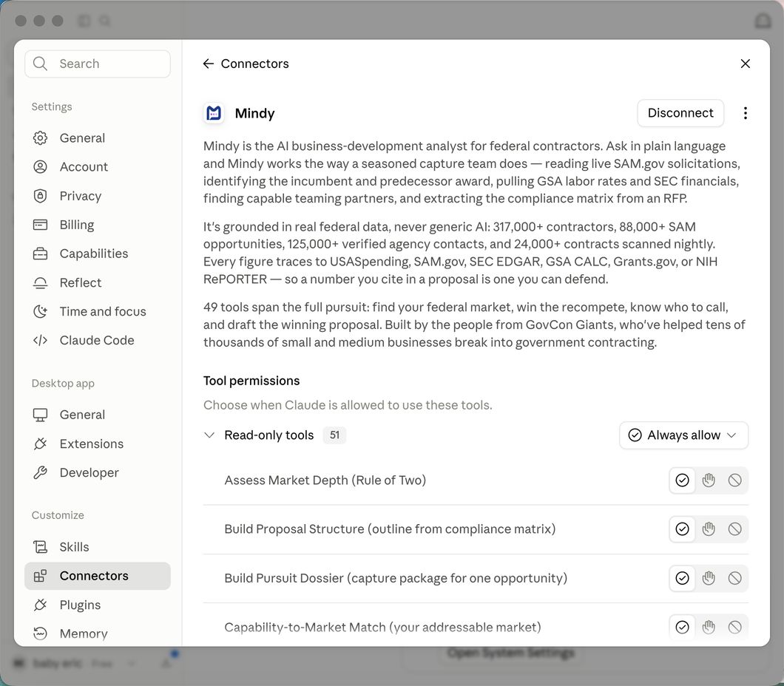Open the Always allow permission dropdown
784x686 pixels.
point(683,435)
